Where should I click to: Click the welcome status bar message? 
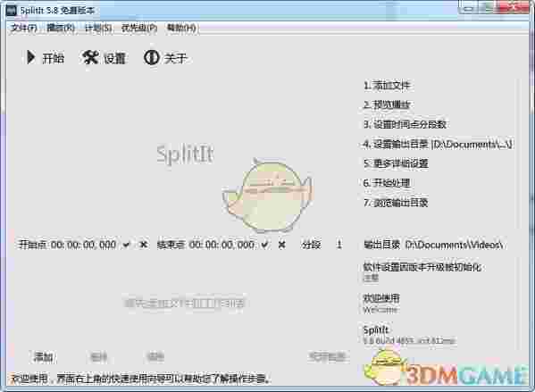point(140,379)
